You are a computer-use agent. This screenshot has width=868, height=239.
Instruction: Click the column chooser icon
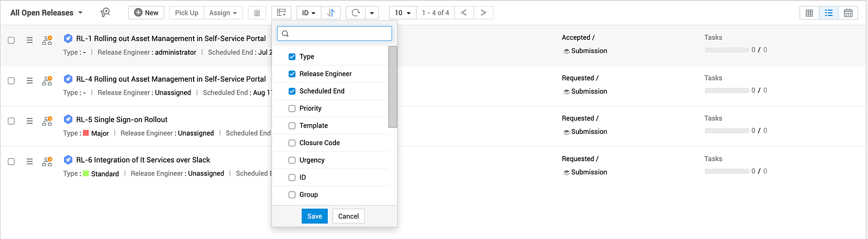[281, 13]
